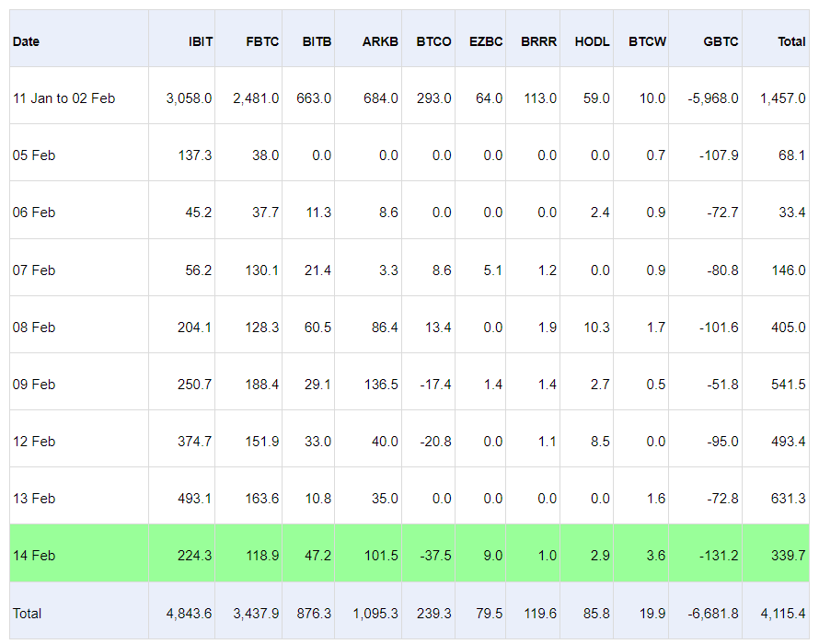
Task: Click the IBIT value 204.1
Action: [x=194, y=327]
